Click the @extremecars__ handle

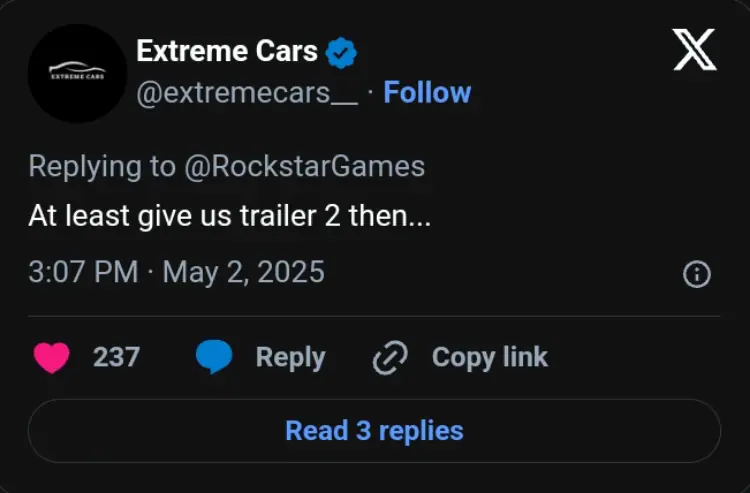pos(247,93)
